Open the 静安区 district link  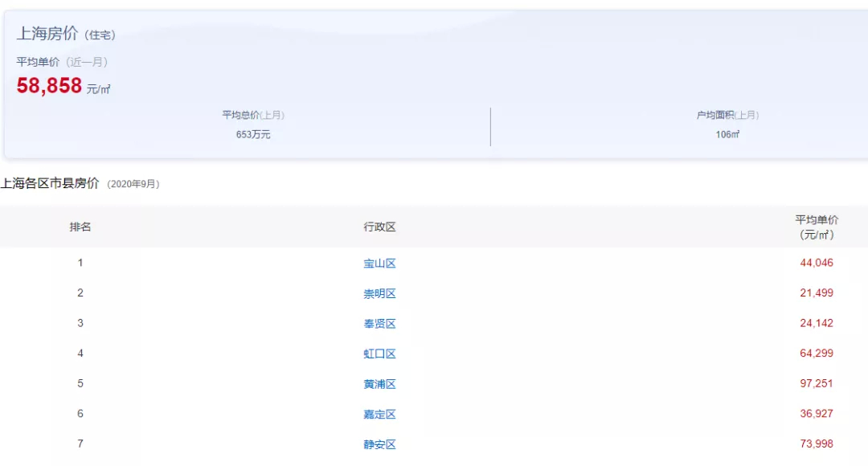pos(379,444)
